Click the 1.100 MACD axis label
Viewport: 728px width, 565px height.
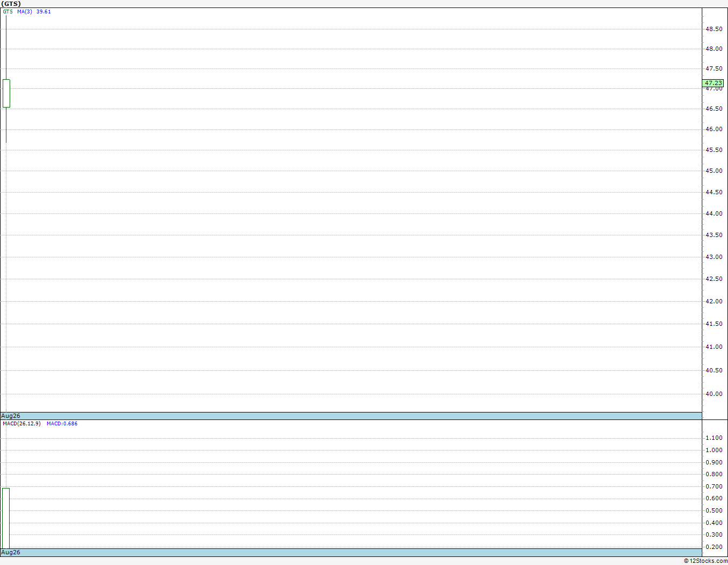714,438
